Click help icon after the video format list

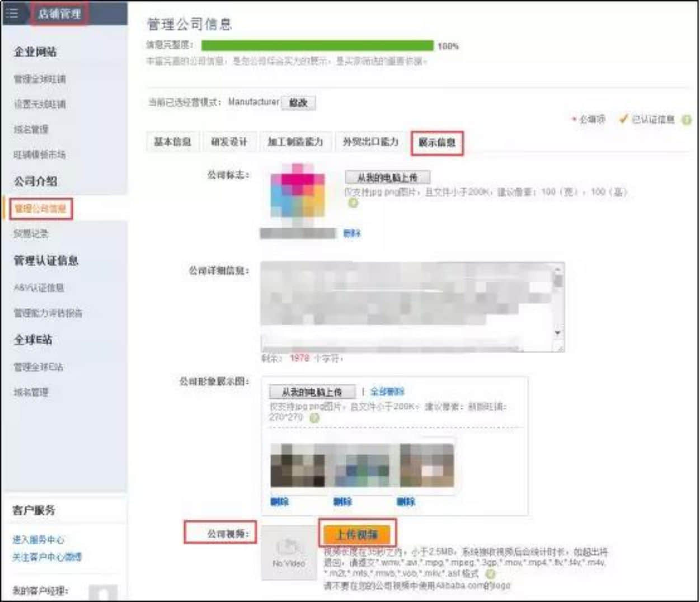(x=490, y=573)
